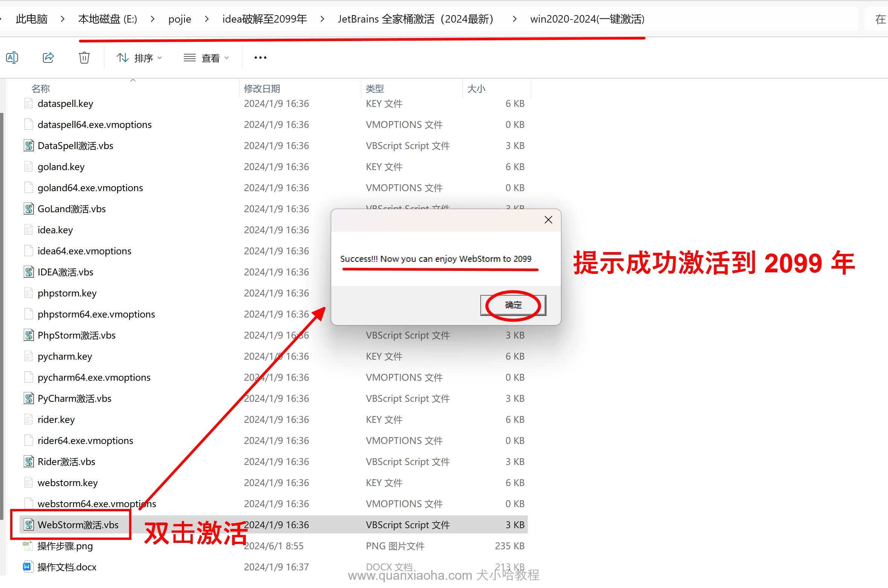Select goland64.exe.vmoptions file icon
This screenshot has height=588, width=888.
click(29, 187)
